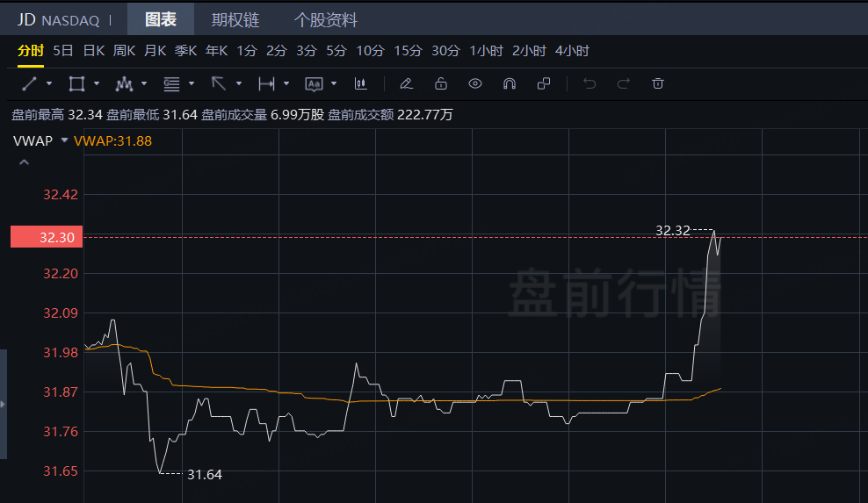Click the linked copy drawings icon
868x503 pixels.
(544, 83)
